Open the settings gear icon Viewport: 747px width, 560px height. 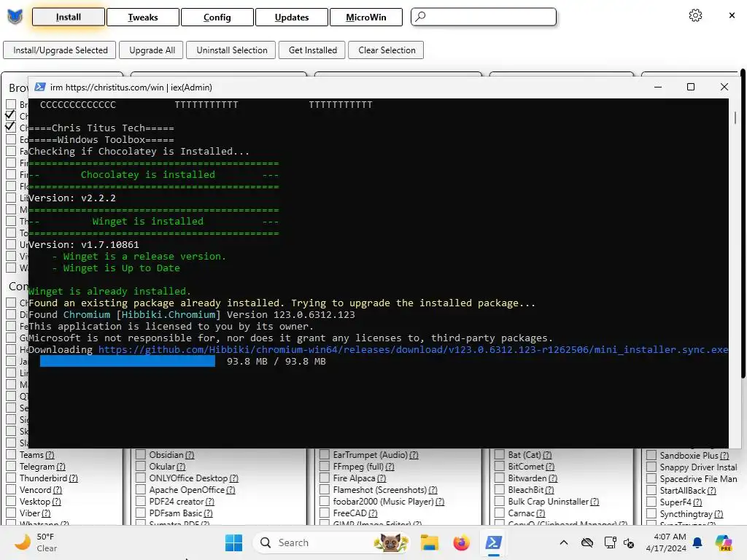695,16
